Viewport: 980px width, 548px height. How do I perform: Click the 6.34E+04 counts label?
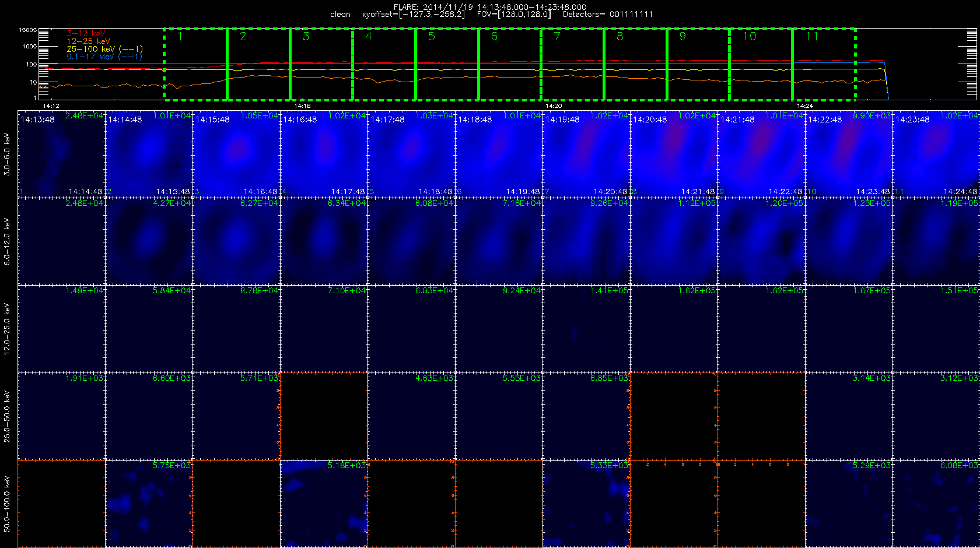346,203
